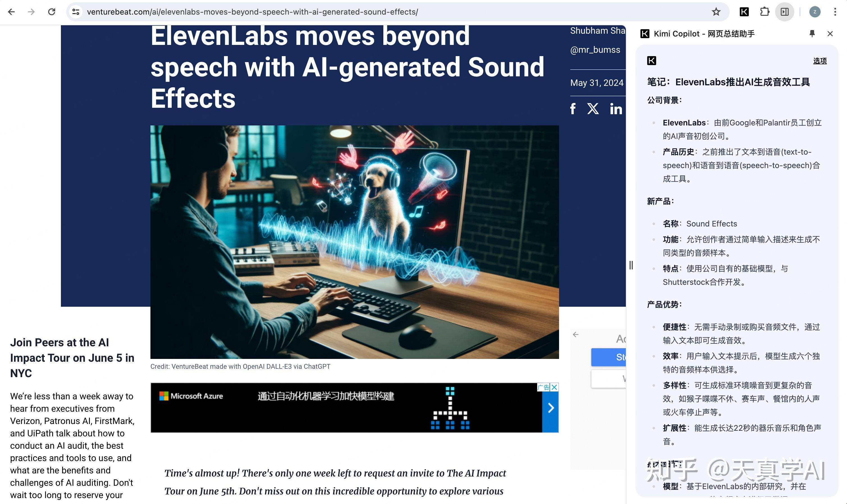
Task: Reload the VentureBeat page
Action: pos(52,12)
